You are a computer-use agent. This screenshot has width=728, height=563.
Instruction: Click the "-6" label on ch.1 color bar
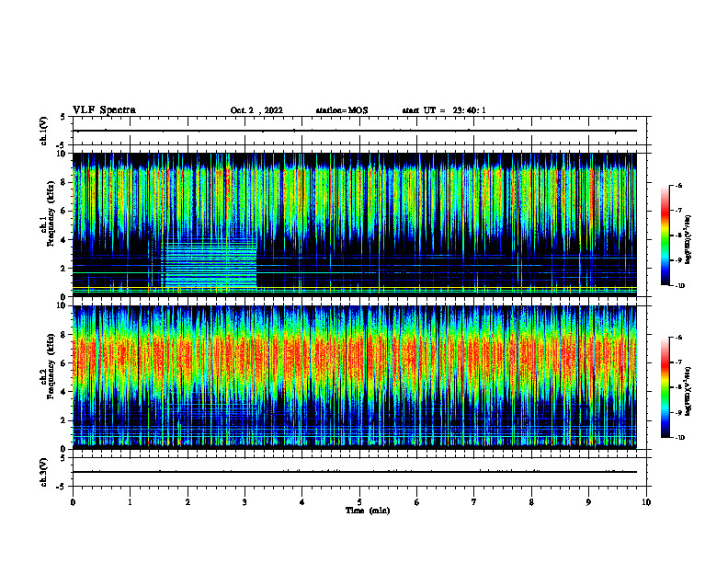(678, 186)
